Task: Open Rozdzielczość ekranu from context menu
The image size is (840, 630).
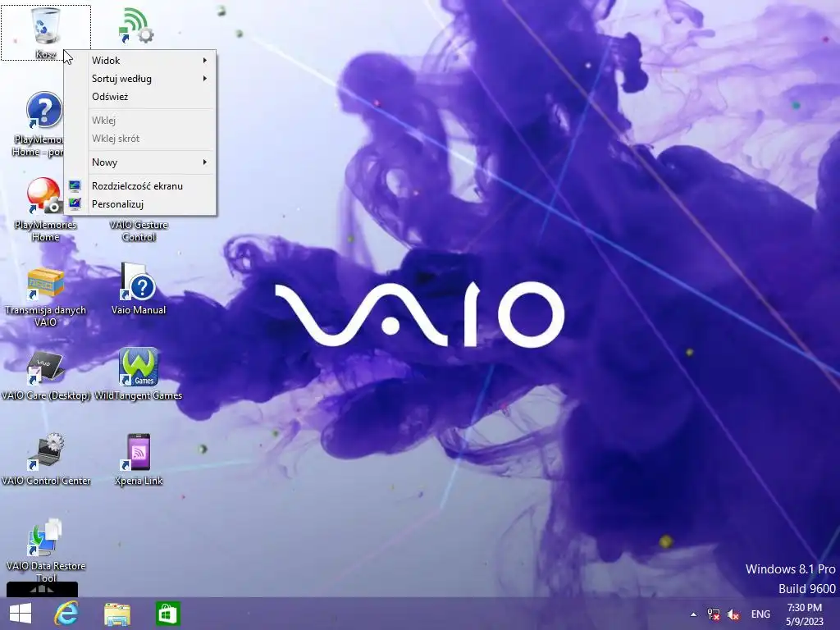Action: [x=140, y=186]
